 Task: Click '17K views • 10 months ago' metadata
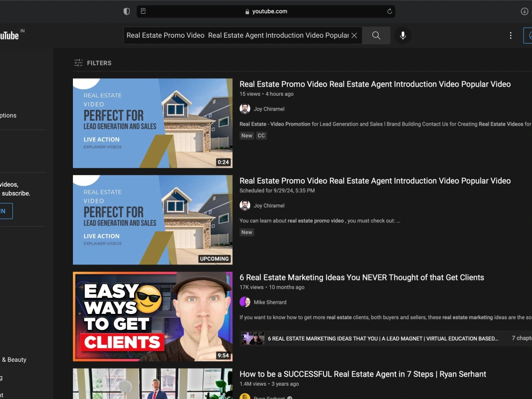[272, 287]
